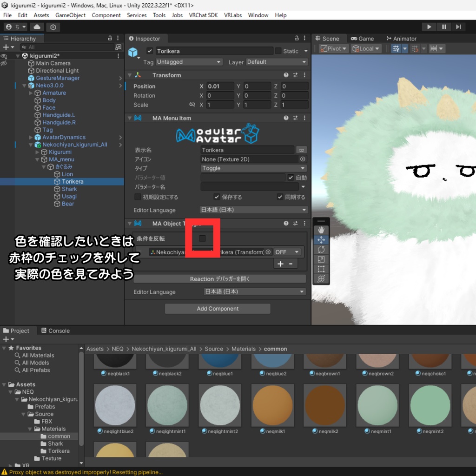Toggle the 条件を反転 checkbox
476x476 pixels.
point(203,238)
